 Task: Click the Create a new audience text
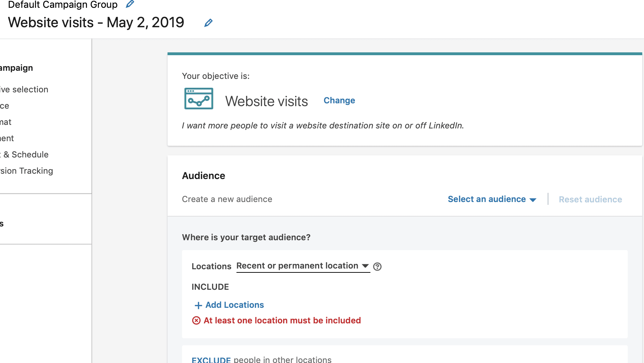click(x=227, y=199)
